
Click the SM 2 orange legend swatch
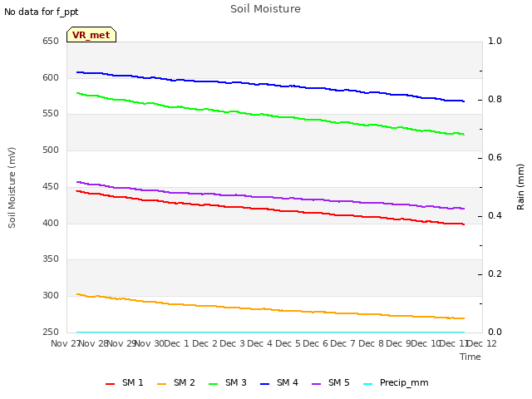(162, 384)
